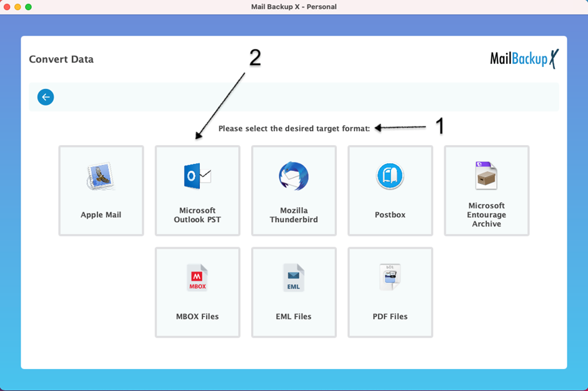Minimize window with the yellow button

[x=17, y=7]
